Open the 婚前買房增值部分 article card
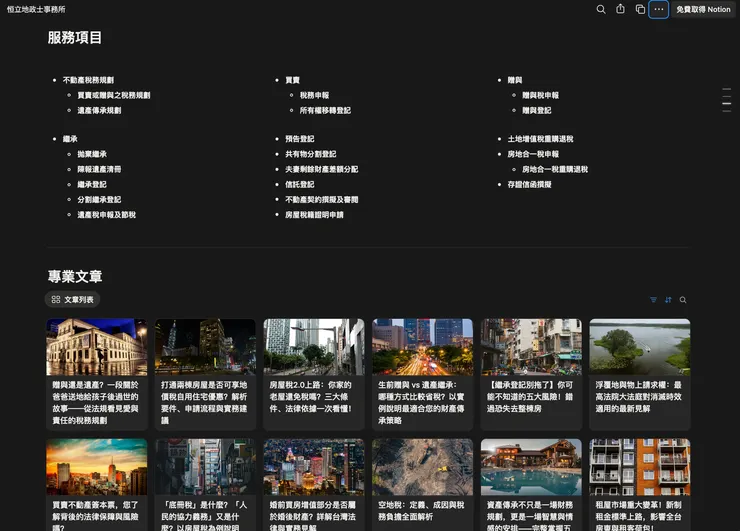 pos(314,485)
